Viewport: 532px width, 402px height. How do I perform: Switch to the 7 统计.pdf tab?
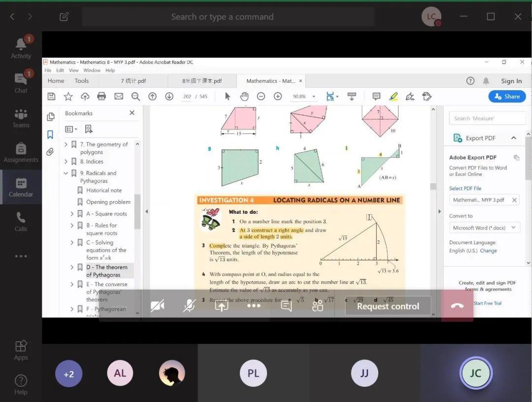133,81
